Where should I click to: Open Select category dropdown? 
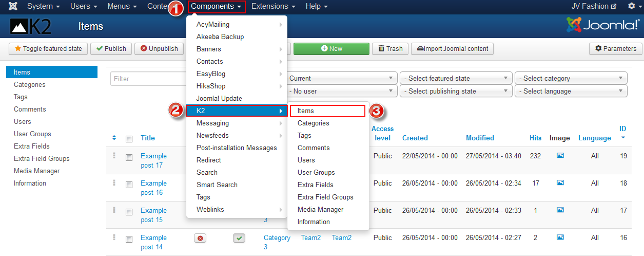tap(571, 78)
